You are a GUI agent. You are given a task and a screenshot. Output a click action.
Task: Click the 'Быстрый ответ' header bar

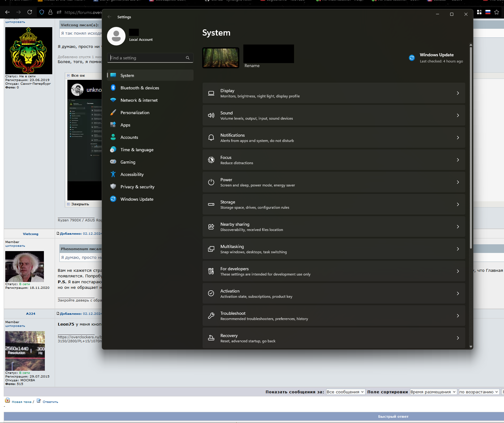coord(254,417)
